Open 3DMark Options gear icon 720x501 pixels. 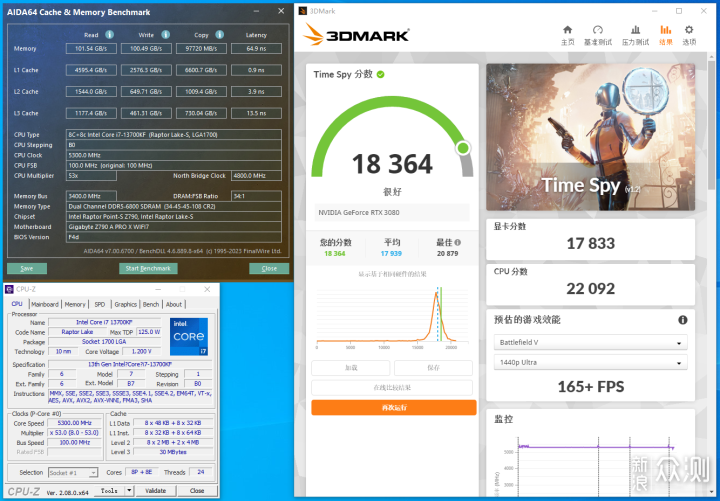689,30
